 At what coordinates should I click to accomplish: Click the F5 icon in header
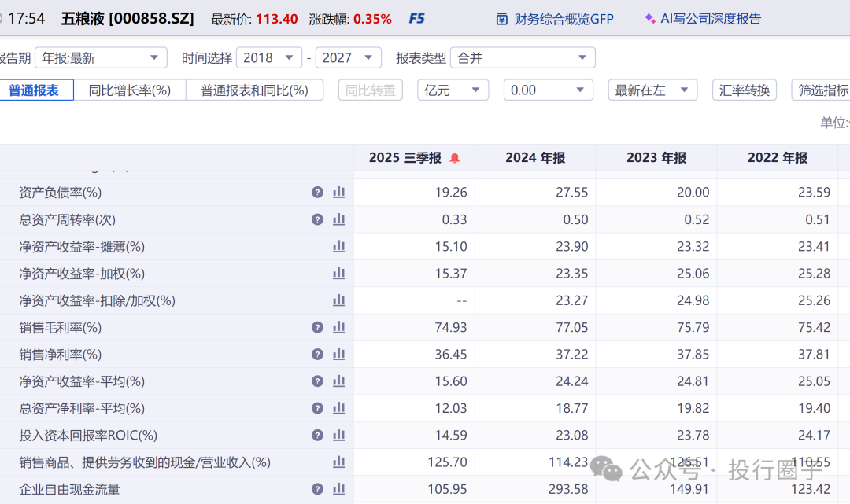click(417, 18)
